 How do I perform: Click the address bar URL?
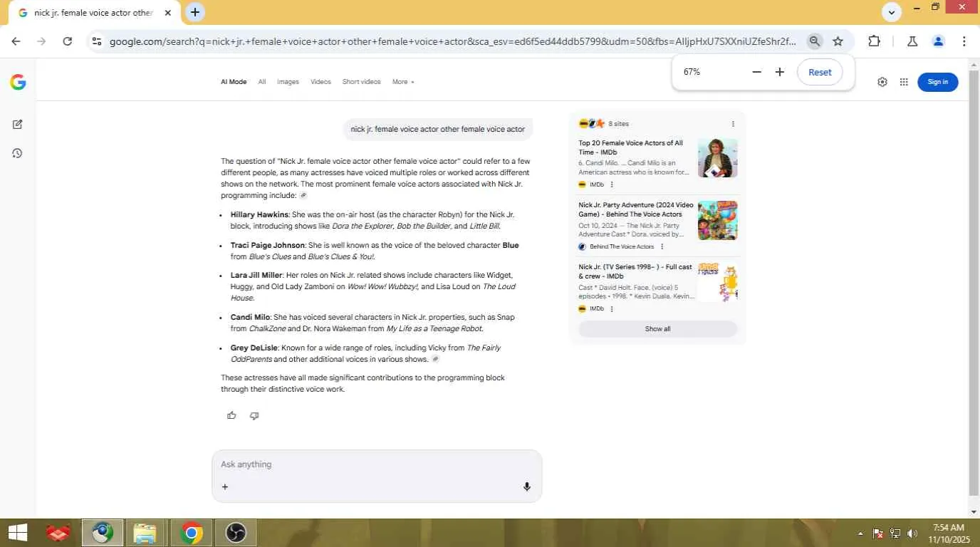tap(452, 41)
